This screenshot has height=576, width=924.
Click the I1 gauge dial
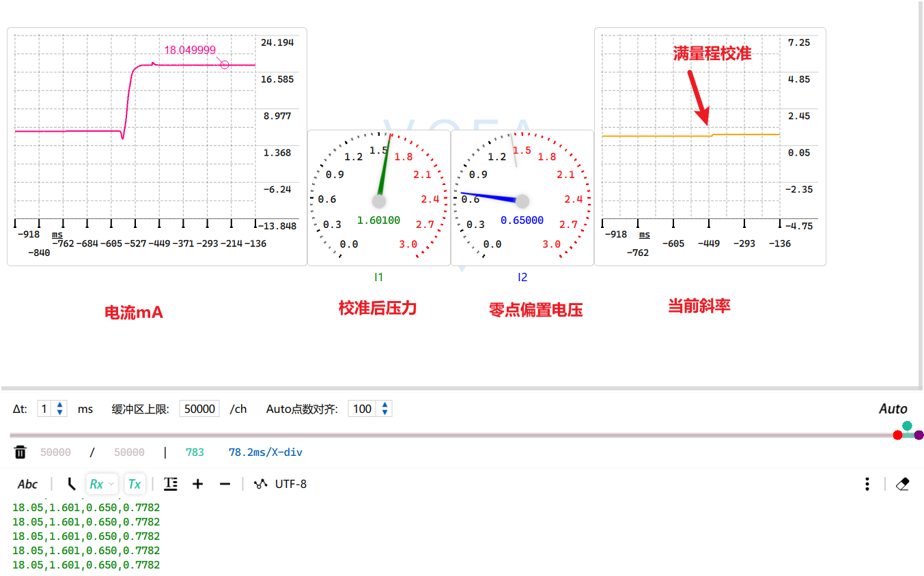pos(379,198)
